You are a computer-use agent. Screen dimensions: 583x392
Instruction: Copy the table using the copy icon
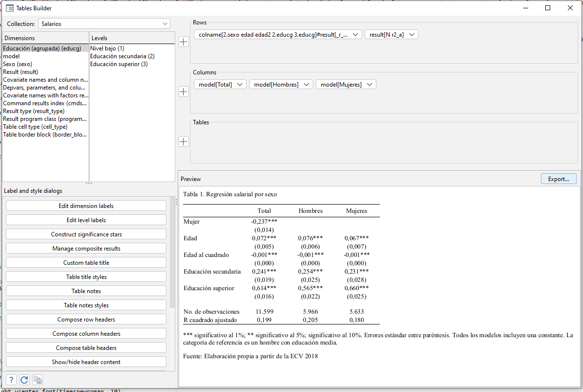coord(37,379)
